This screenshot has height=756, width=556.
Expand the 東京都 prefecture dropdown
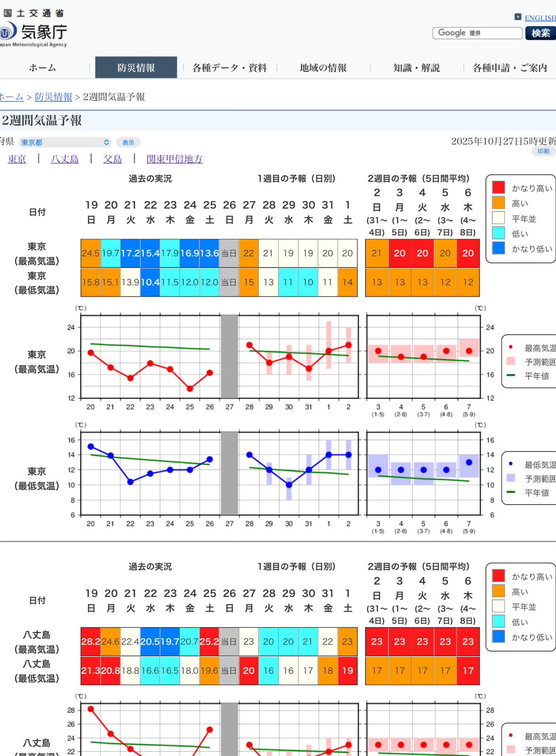65,142
